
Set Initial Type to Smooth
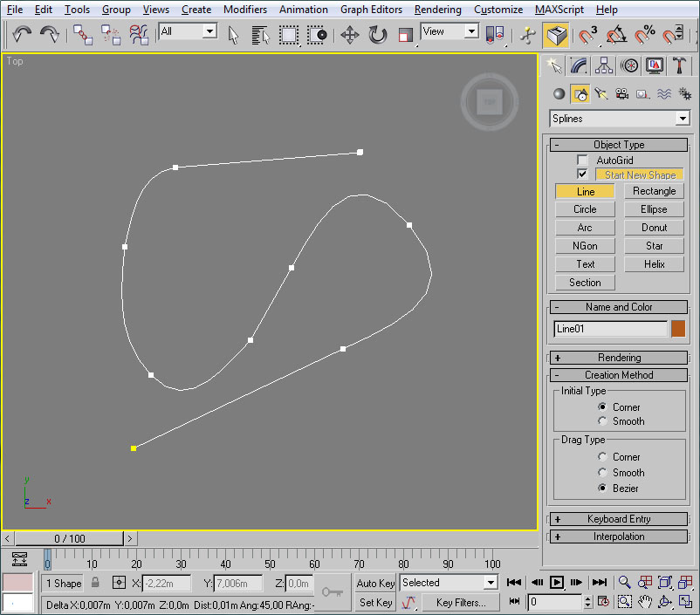tap(602, 421)
